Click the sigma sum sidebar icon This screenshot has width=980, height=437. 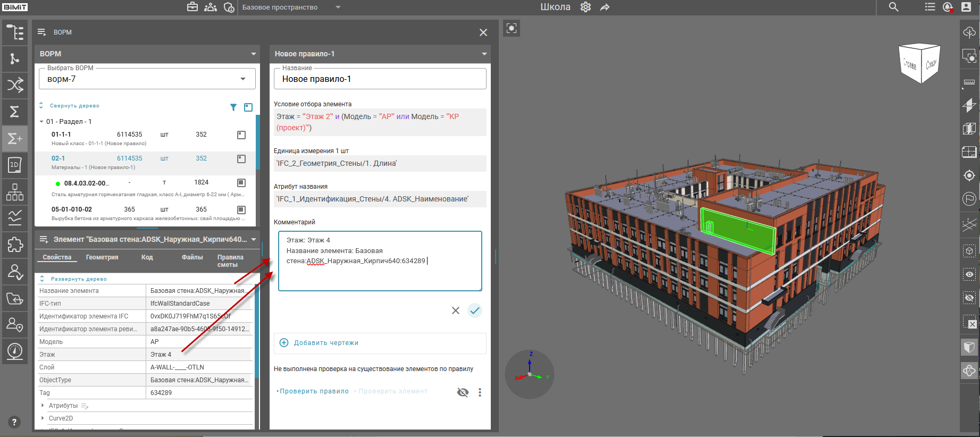pos(15,112)
